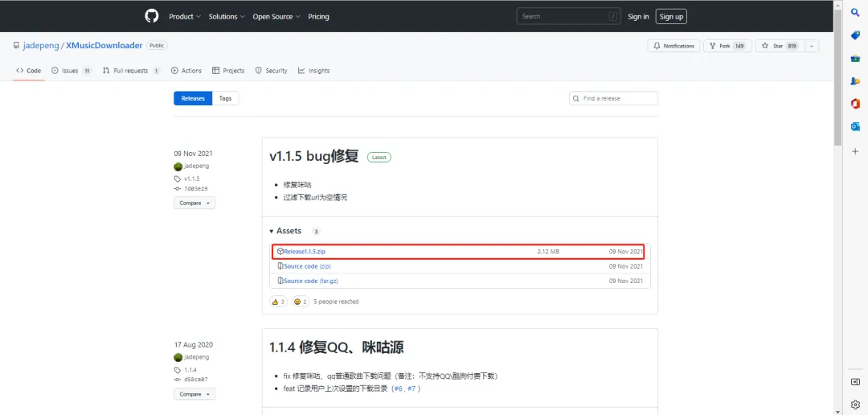868x415 pixels.
Task: Focus the GitHub Search input field
Action: (x=568, y=16)
